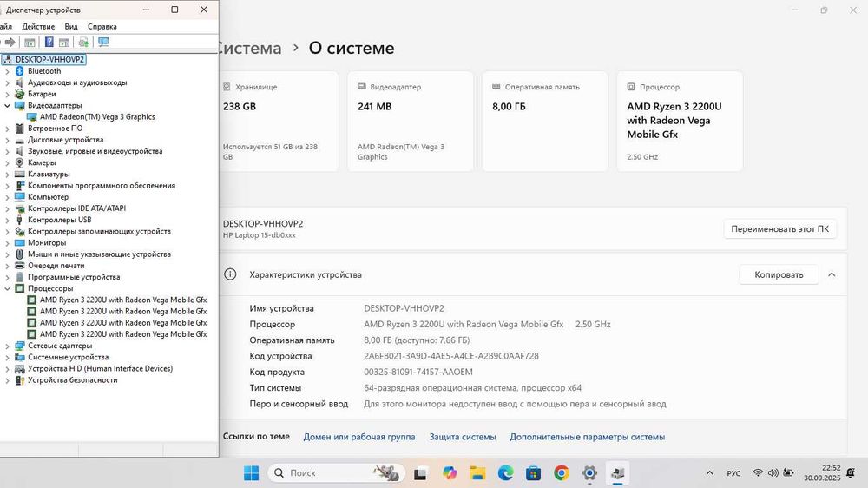Select the DESKTOP-VHHOVP2 root tree node
Viewport: 868px width, 488px height.
[49, 59]
